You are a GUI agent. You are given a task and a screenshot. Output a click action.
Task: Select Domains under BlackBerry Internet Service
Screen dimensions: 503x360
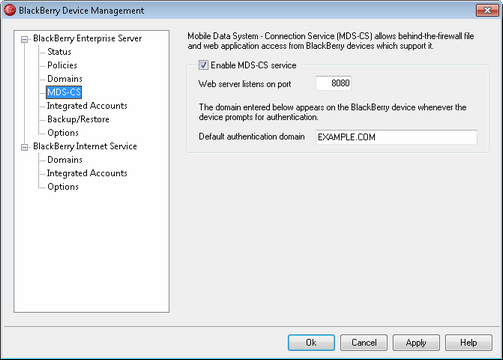[65, 160]
